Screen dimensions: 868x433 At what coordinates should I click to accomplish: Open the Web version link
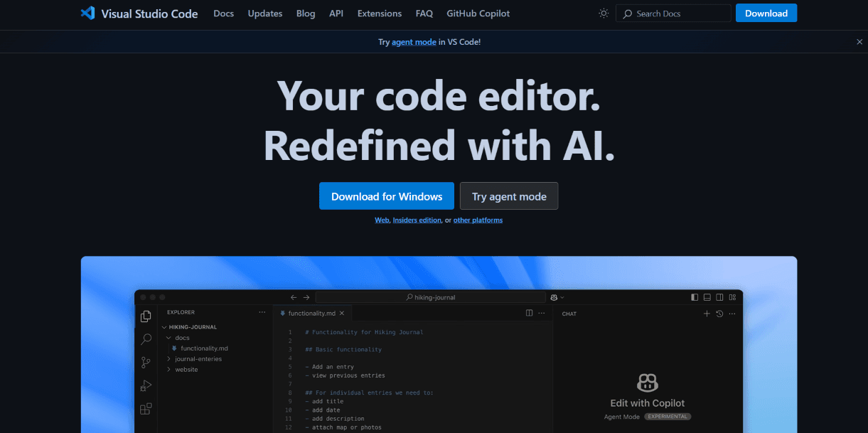[x=382, y=220]
